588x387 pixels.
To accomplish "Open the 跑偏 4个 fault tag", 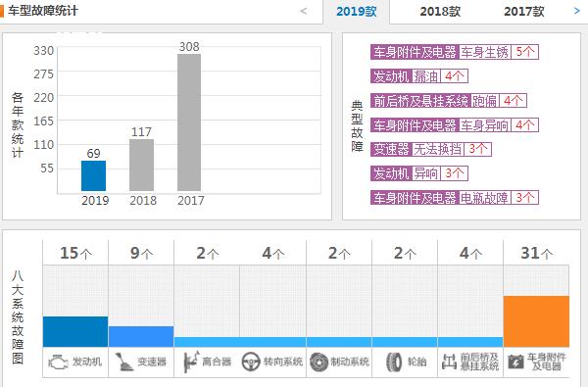I will click(449, 101).
